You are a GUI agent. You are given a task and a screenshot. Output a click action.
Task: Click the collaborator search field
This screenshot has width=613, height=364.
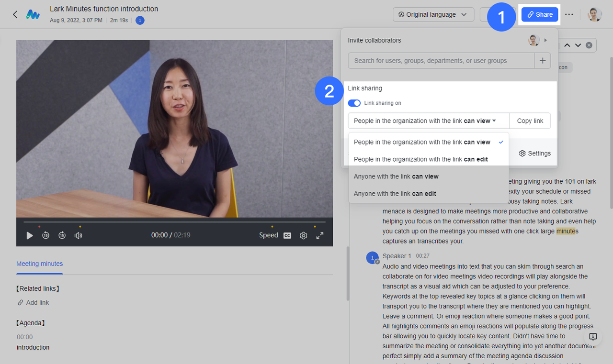coord(441,61)
